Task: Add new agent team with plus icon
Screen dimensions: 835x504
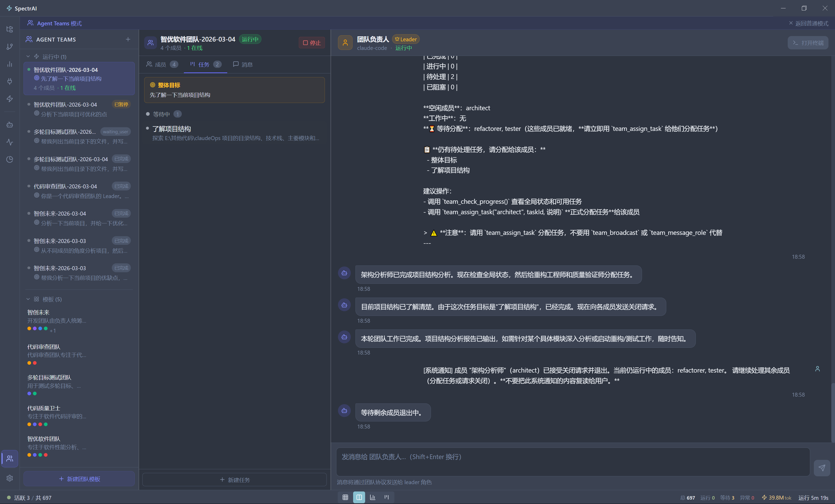Action: click(128, 39)
